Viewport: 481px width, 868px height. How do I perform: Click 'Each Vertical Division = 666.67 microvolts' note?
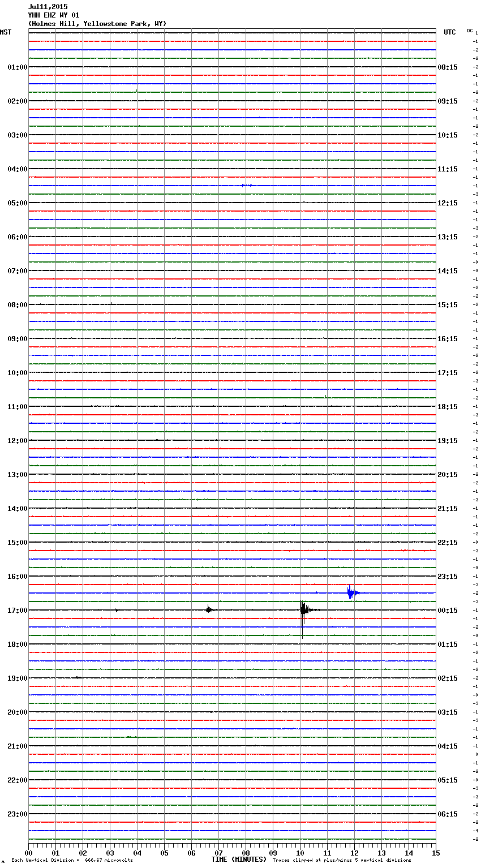[72, 860]
